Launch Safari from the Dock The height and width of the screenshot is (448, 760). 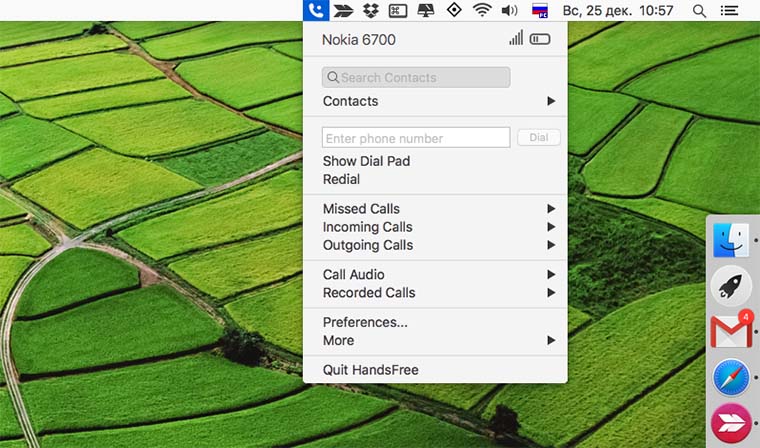pyautogui.click(x=731, y=378)
